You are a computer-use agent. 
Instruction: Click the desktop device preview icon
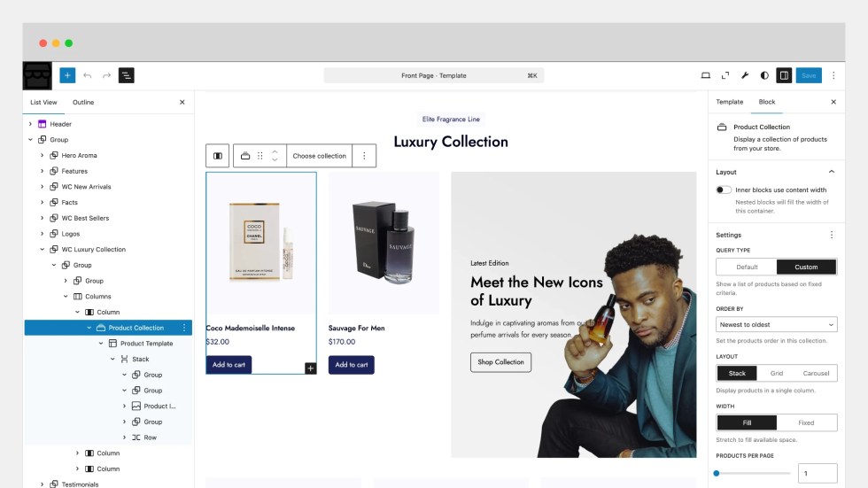coord(705,75)
